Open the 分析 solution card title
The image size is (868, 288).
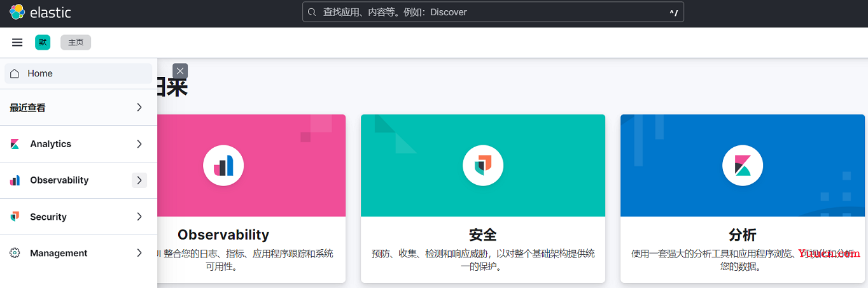coord(743,234)
